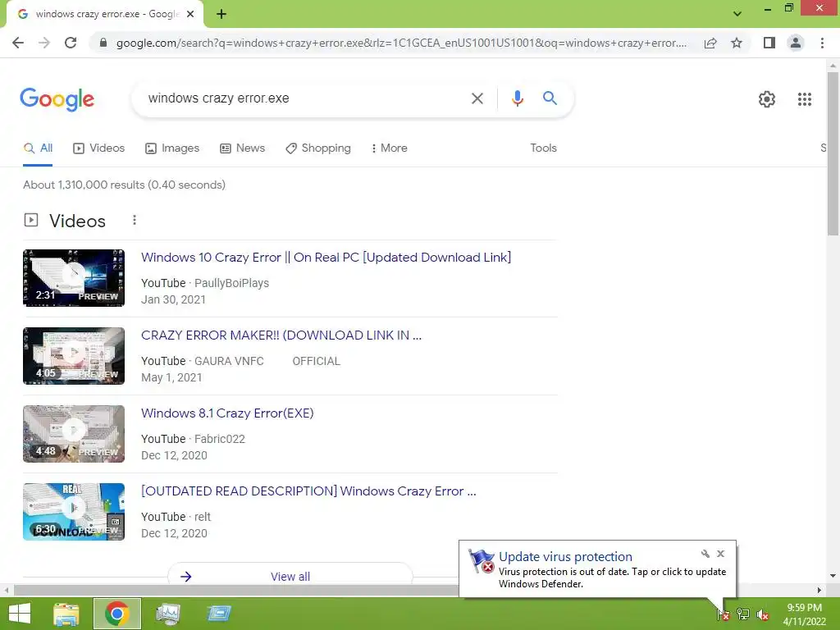Click the vertical scrollbar thumb

(x=833, y=153)
